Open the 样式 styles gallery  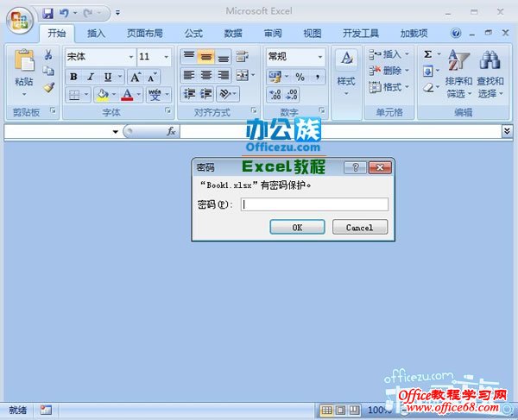(x=346, y=73)
